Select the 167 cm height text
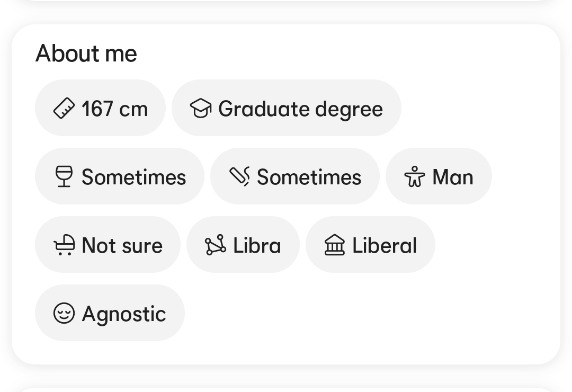Screen dimensions: 572x392 click(x=114, y=109)
